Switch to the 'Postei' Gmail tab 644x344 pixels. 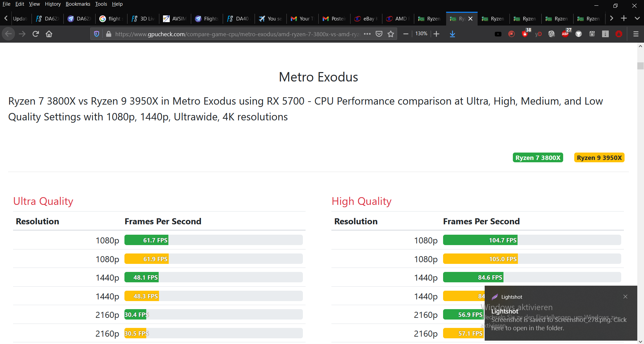(334, 19)
